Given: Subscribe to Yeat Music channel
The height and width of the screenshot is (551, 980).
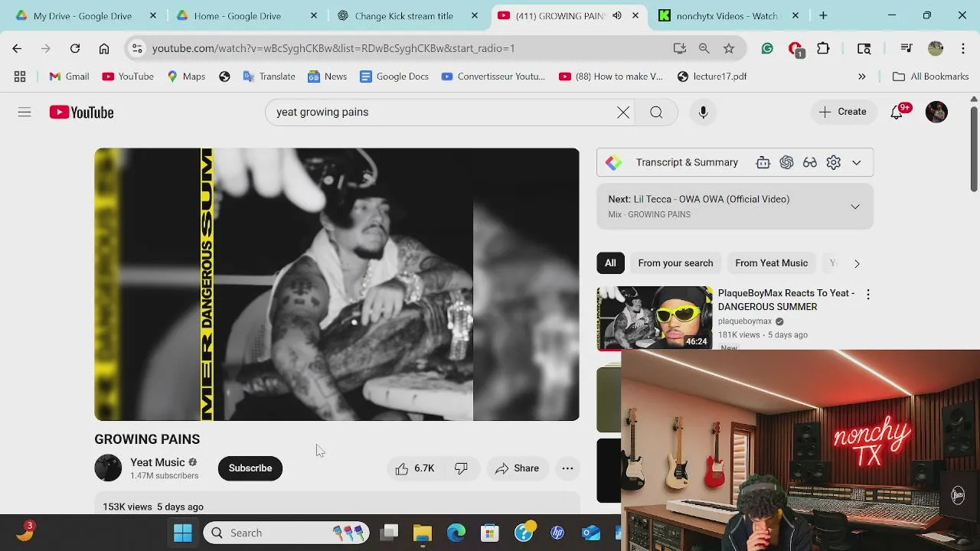Looking at the screenshot, I should tap(250, 468).
